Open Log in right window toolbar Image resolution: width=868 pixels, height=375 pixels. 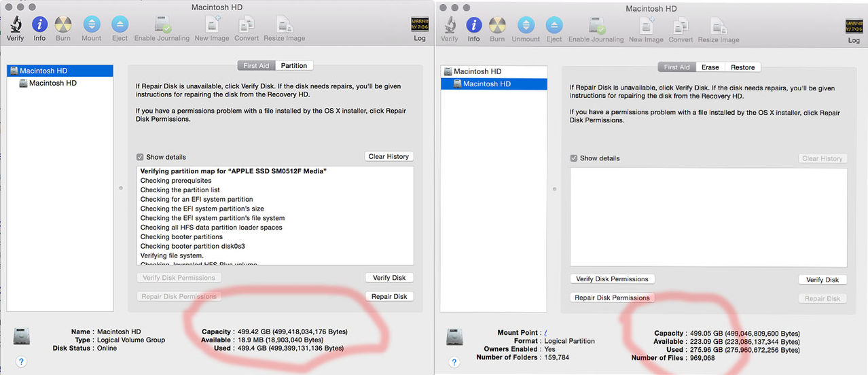pyautogui.click(x=854, y=26)
